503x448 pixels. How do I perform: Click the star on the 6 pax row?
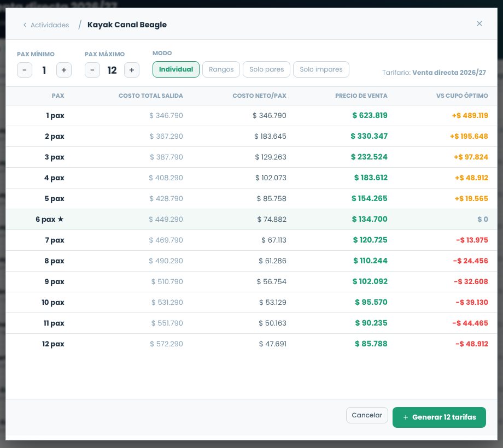click(61, 219)
